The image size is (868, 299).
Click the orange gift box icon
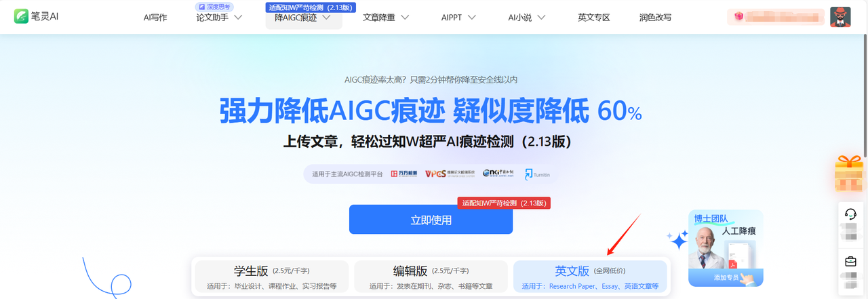click(850, 173)
